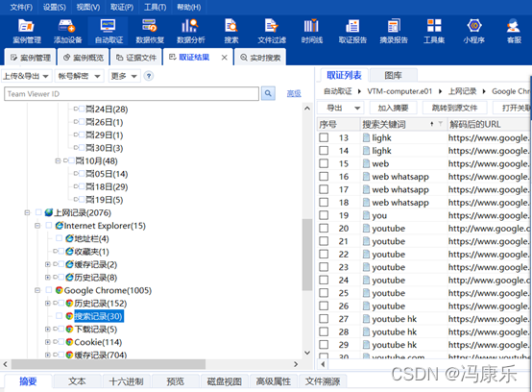Click Chrome icon next to Cookie(114)
This screenshot has height=392, width=532.
(69, 342)
